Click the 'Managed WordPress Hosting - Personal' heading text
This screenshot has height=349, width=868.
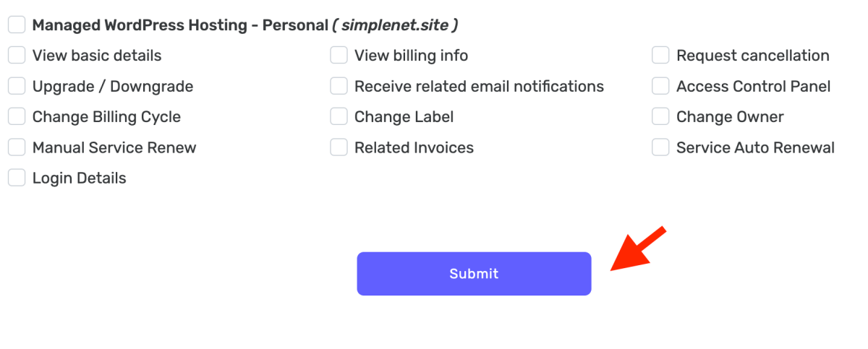[x=180, y=25]
